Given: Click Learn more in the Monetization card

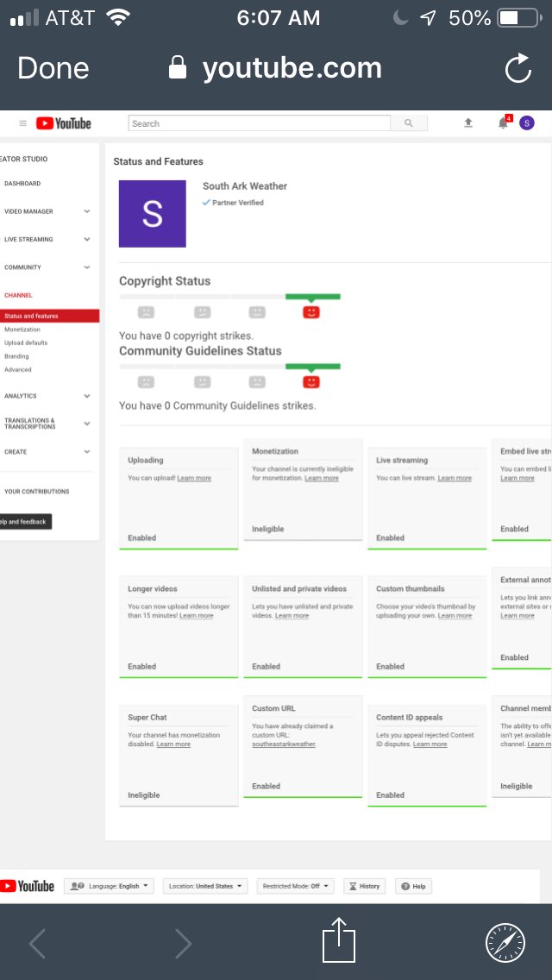Looking at the screenshot, I should pyautogui.click(x=322, y=478).
